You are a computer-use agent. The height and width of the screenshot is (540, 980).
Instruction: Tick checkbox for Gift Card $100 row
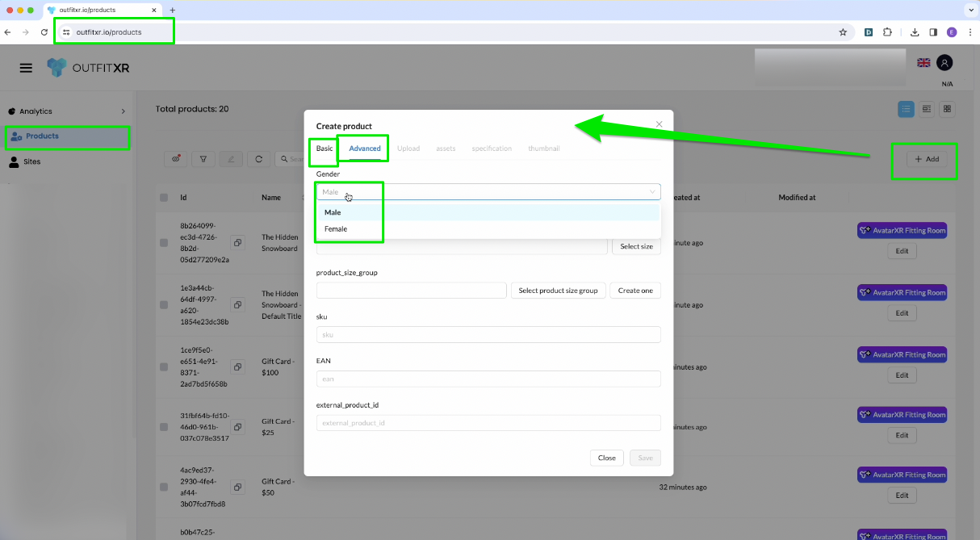point(164,367)
